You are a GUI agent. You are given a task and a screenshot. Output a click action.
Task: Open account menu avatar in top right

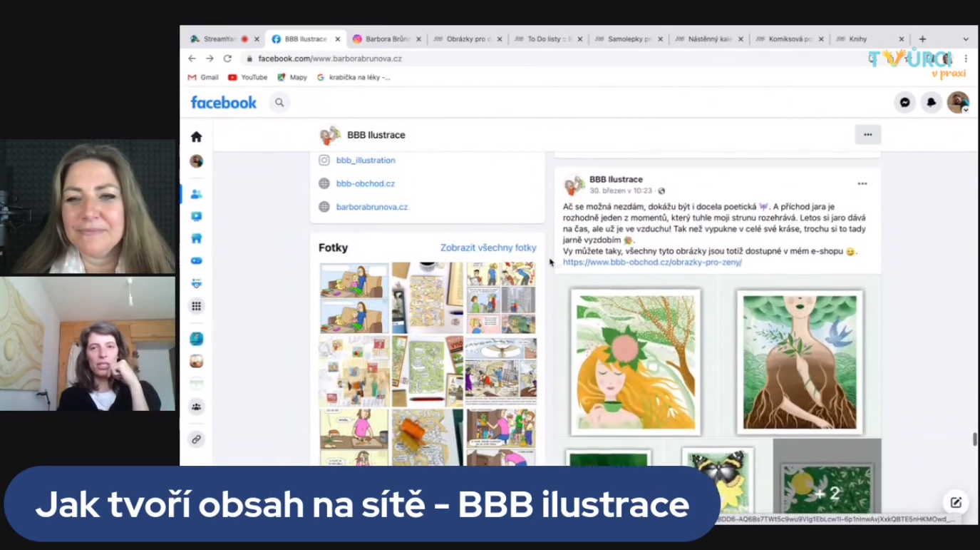click(958, 103)
